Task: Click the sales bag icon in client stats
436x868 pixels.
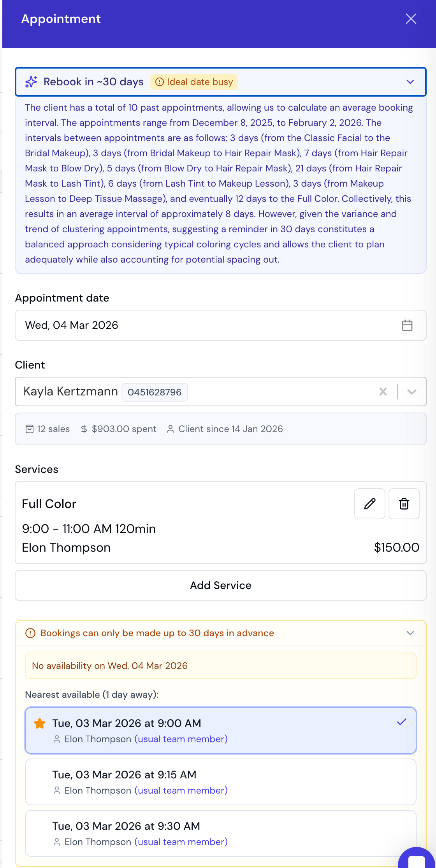Action: pos(30,429)
